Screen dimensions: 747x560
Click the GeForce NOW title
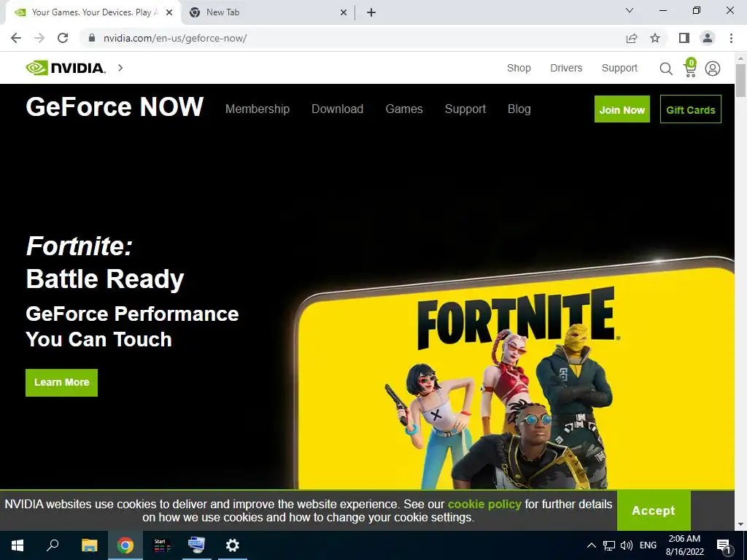[x=115, y=106]
